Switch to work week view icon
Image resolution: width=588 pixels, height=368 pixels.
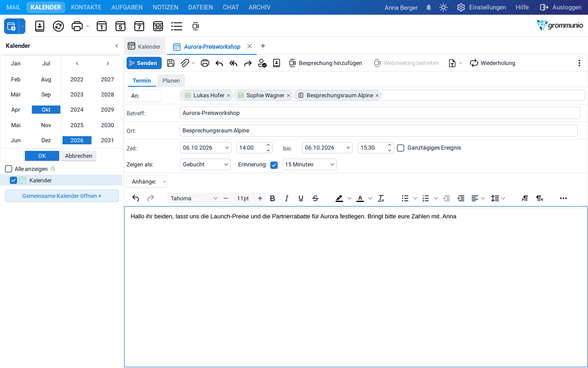pos(120,26)
